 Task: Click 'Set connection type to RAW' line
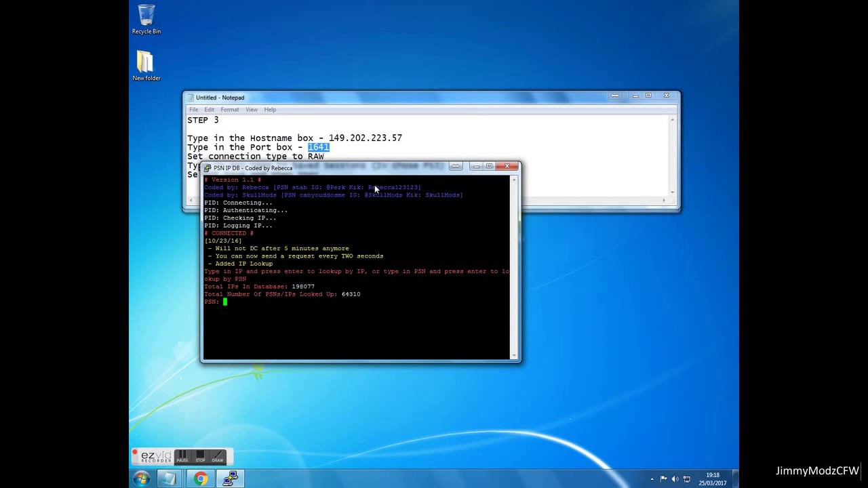256,157
